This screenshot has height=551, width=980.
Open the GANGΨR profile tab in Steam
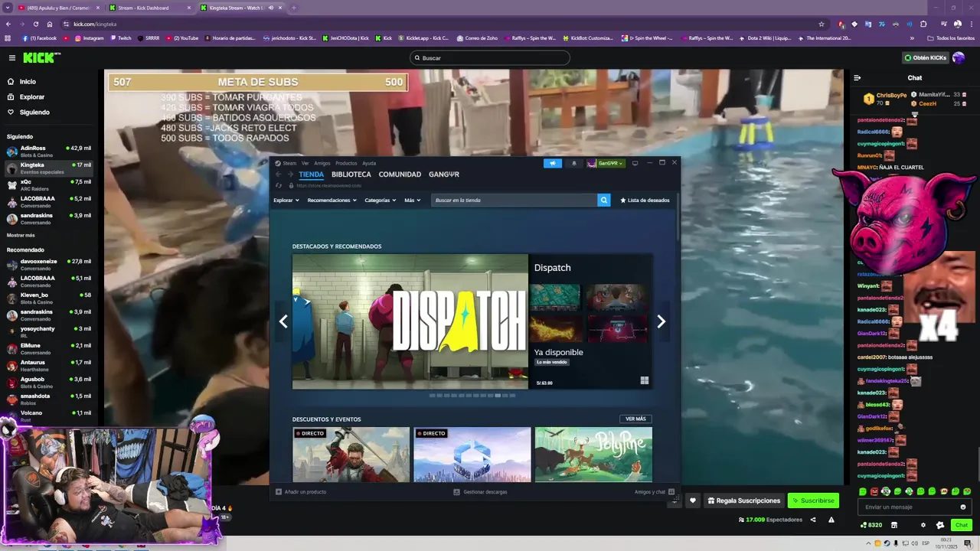click(x=444, y=174)
